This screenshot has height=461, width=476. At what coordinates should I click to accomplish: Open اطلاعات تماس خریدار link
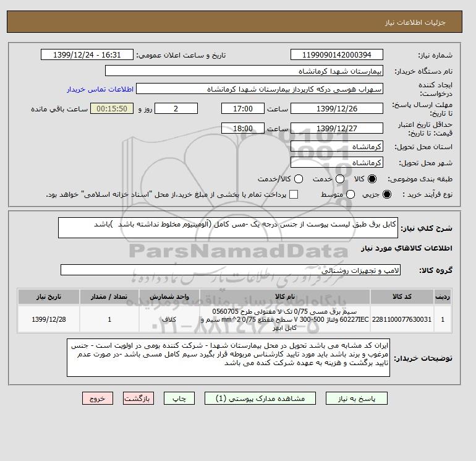[100, 89]
